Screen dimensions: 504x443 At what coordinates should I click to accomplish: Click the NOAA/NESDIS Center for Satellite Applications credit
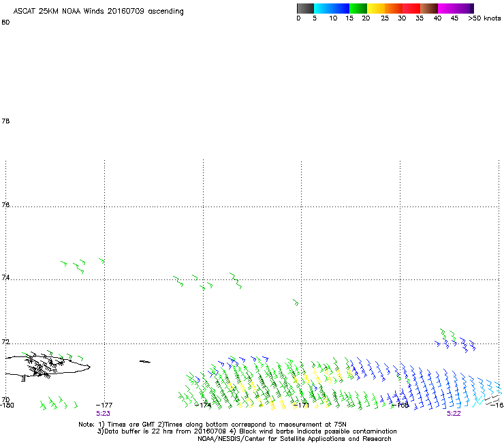point(294,439)
